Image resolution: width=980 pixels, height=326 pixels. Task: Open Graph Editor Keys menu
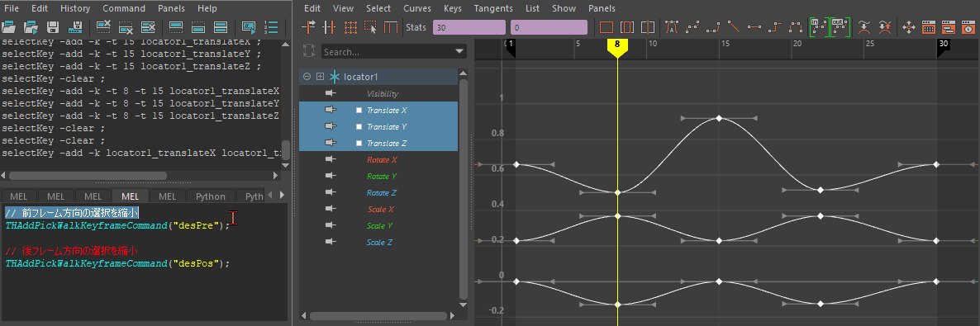pos(453,8)
